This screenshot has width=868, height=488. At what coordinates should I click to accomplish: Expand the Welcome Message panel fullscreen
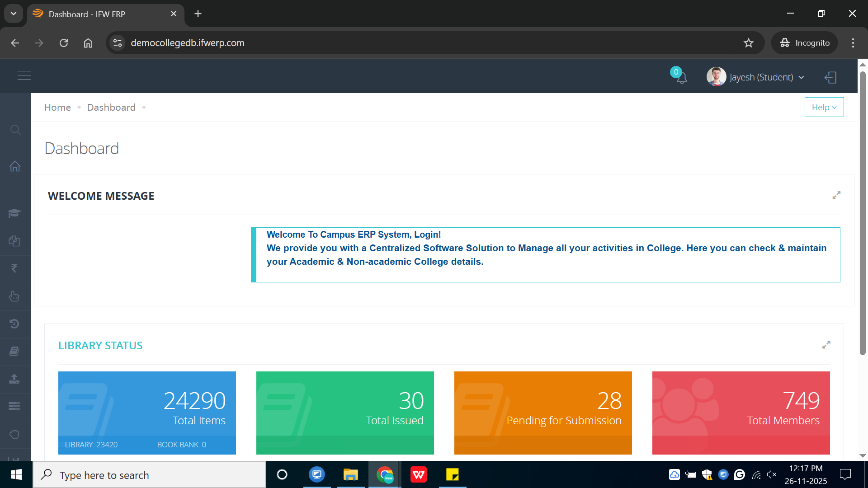click(836, 195)
